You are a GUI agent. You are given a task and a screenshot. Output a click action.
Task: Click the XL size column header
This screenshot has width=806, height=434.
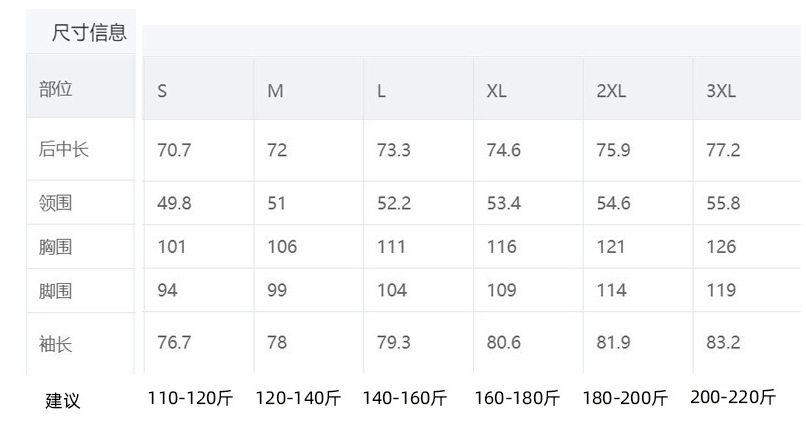[497, 90]
